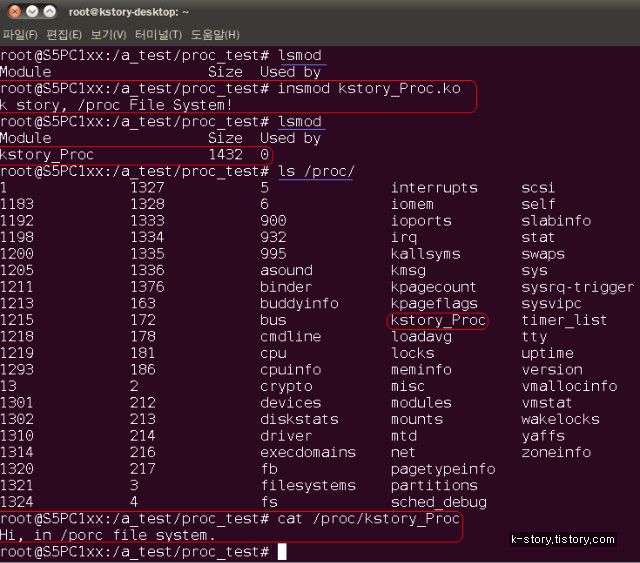Click 'asound' in the proc listing

[x=287, y=271]
